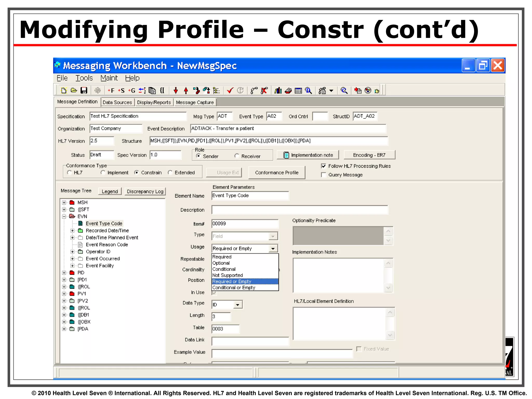Screen dimensions: 532x399
Task: Click the red X delete link icon
Action: (x=264, y=90)
